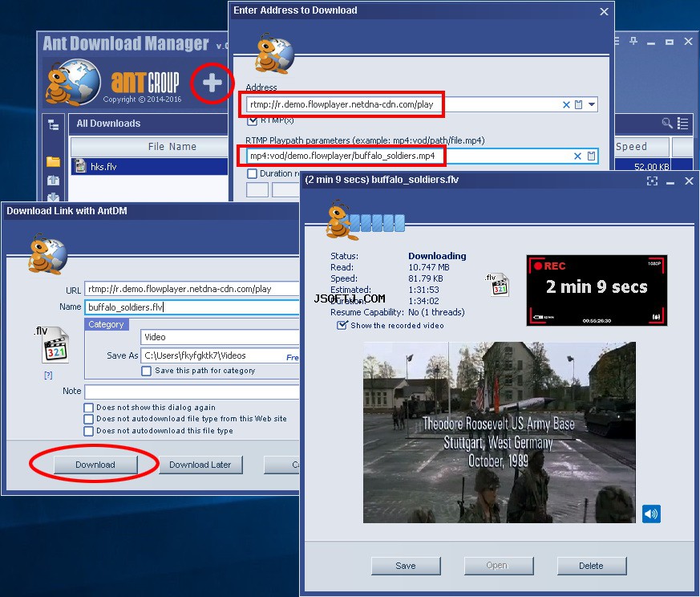Sort by the Speed column
This screenshot has width=700, height=597.
[641, 147]
